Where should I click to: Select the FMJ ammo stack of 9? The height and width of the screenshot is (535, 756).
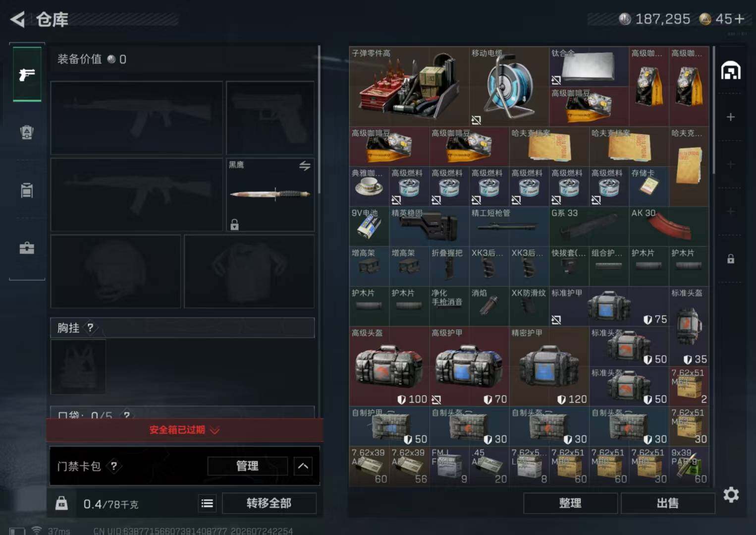click(x=449, y=466)
